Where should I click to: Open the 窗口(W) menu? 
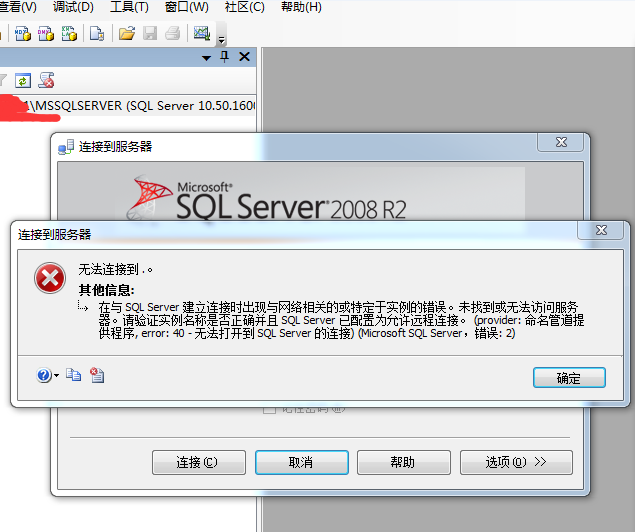(185, 7)
